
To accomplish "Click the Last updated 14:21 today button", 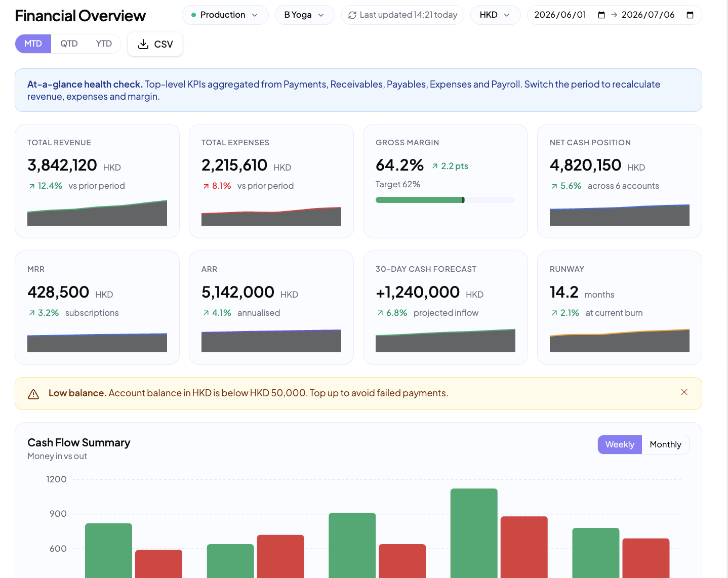I will [402, 15].
